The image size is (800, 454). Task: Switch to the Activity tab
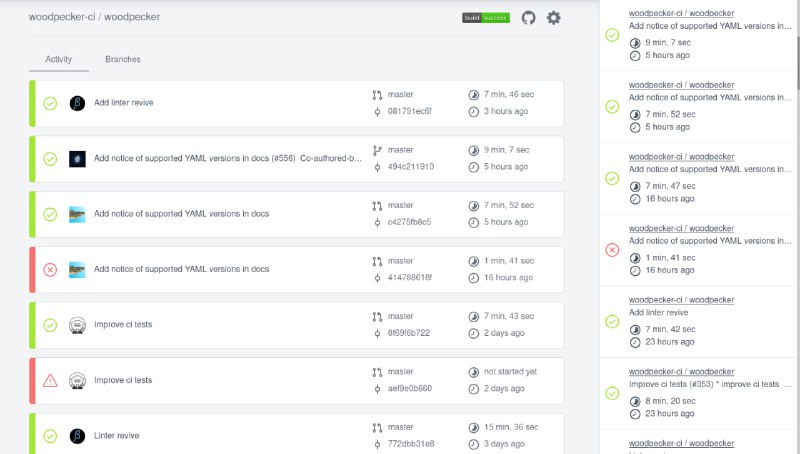[x=59, y=59]
